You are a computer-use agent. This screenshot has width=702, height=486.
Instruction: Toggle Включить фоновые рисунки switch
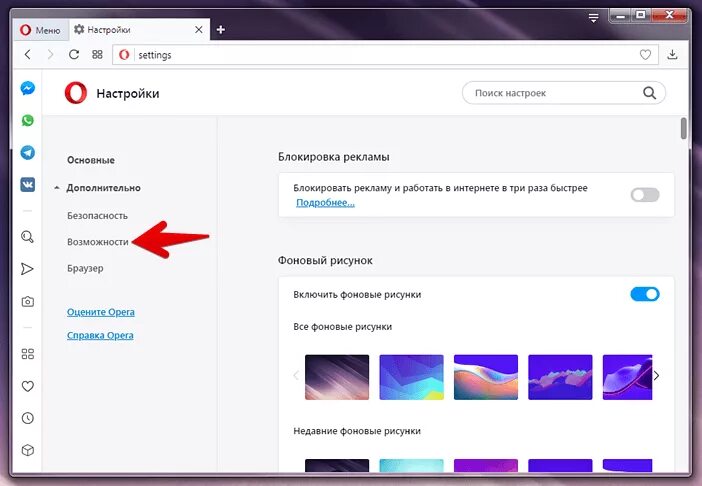click(x=645, y=294)
